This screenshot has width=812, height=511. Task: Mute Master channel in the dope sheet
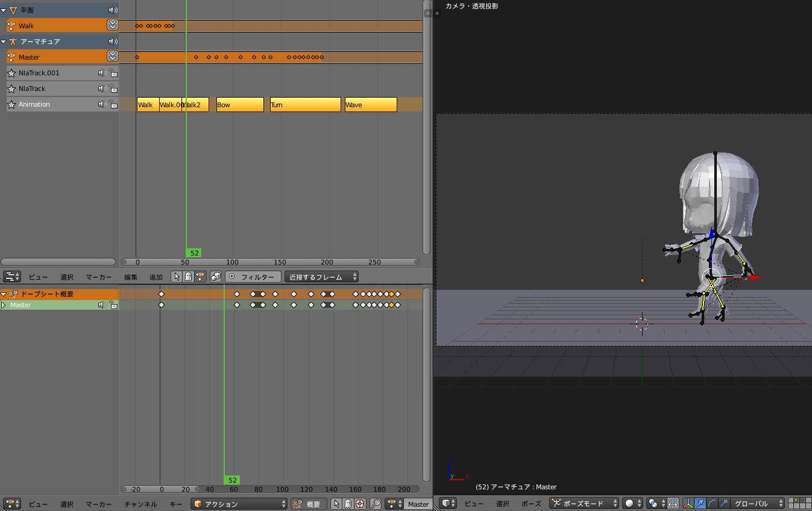click(102, 305)
